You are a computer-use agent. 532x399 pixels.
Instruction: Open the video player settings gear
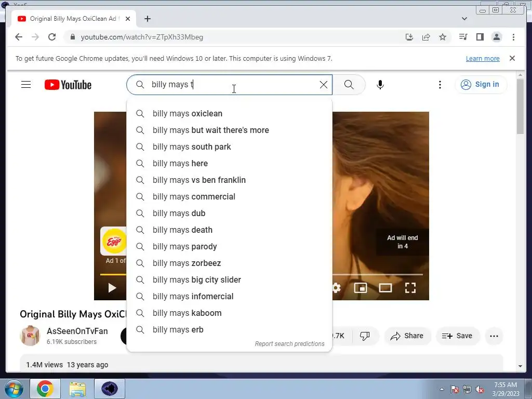(336, 288)
